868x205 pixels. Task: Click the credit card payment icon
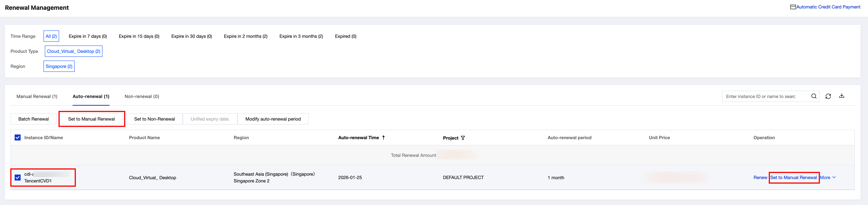click(793, 7)
